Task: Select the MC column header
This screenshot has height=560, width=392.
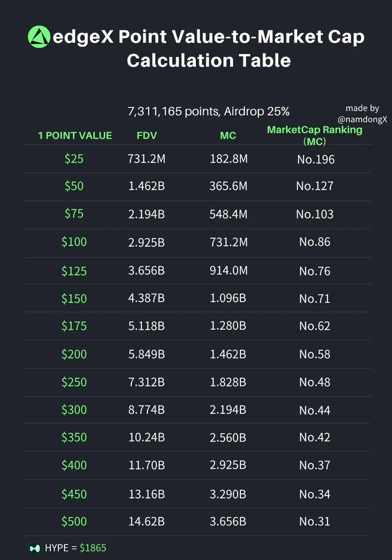Action: [x=228, y=136]
